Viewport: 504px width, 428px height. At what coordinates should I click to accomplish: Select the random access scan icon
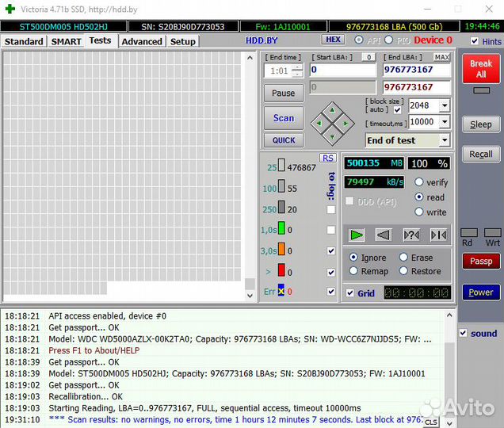[411, 235]
